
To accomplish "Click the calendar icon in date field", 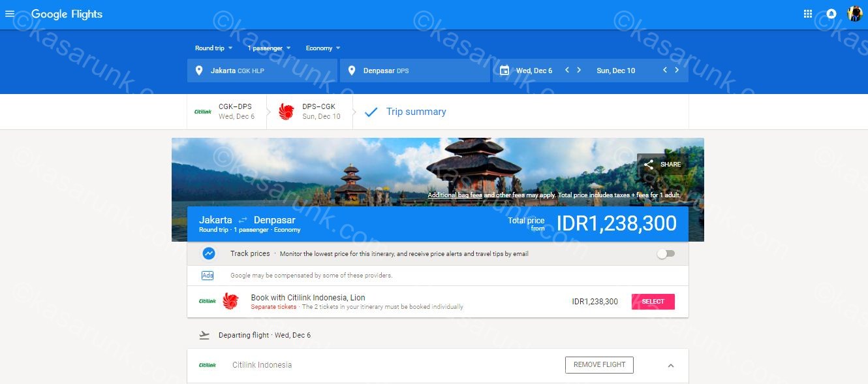I will 504,71.
